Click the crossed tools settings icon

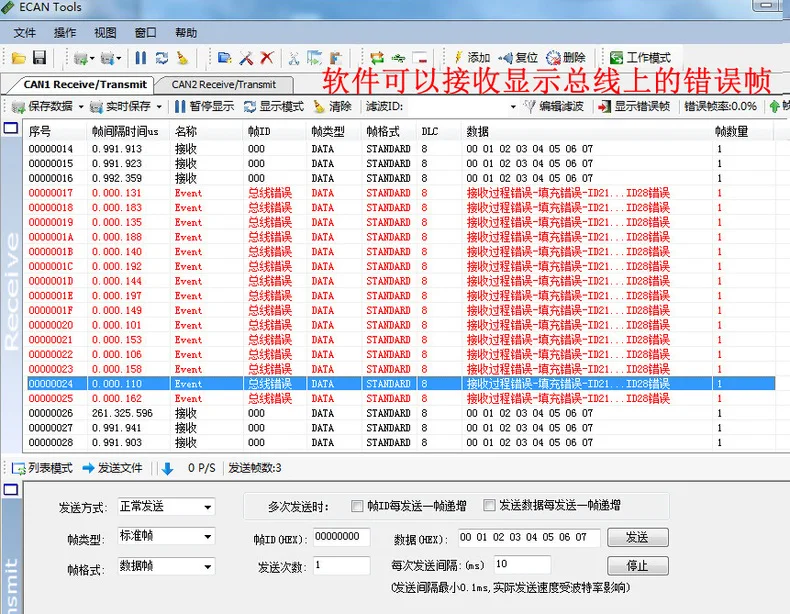246,58
